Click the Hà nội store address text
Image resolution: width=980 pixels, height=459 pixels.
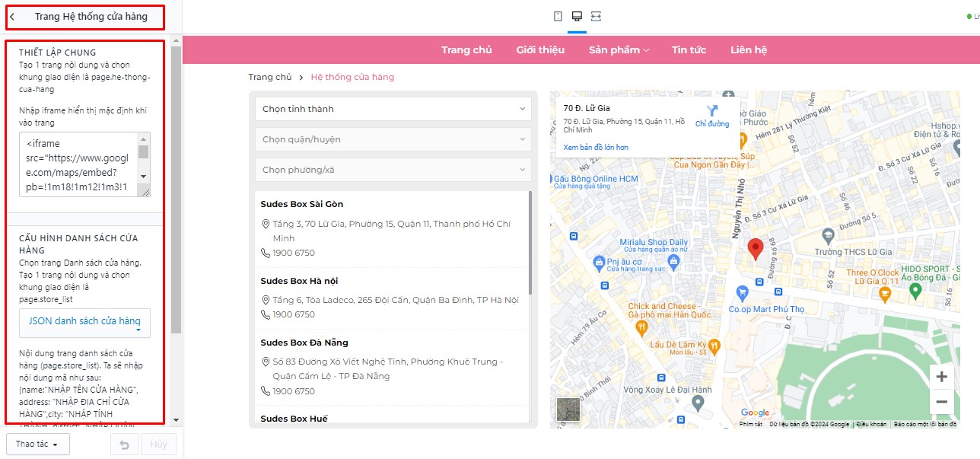pyautogui.click(x=396, y=300)
